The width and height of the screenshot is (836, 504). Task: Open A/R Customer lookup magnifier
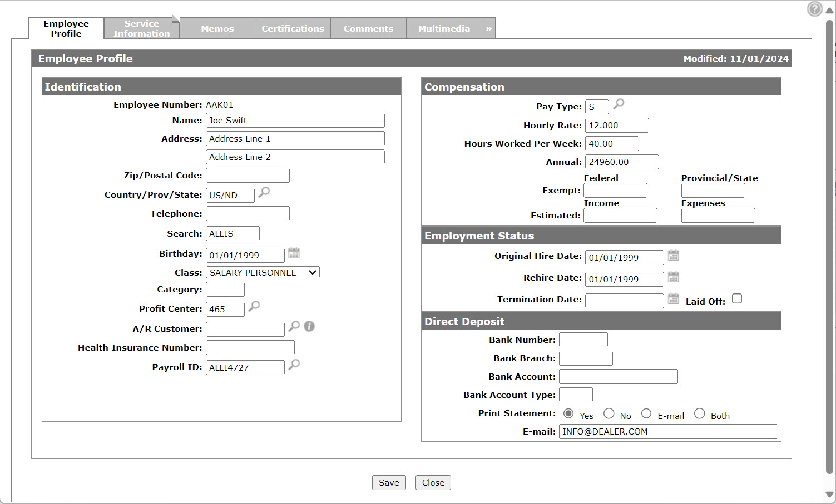click(x=294, y=326)
